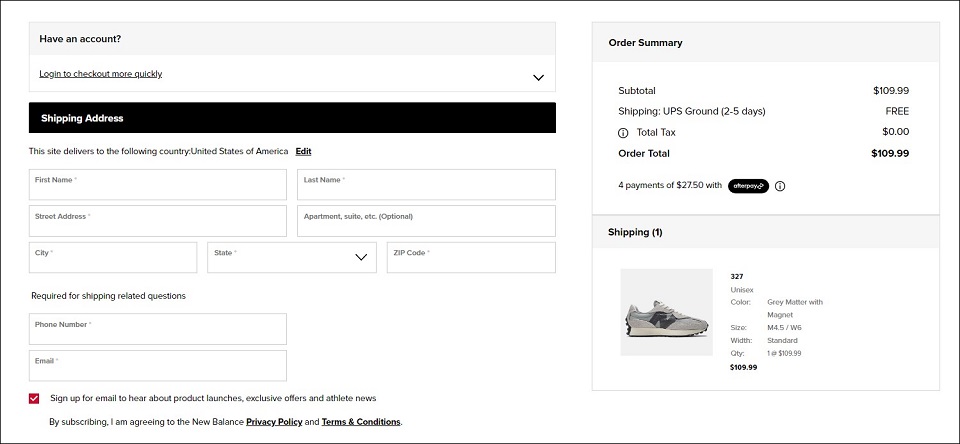Click the $0.00 tax value

[x=895, y=132]
